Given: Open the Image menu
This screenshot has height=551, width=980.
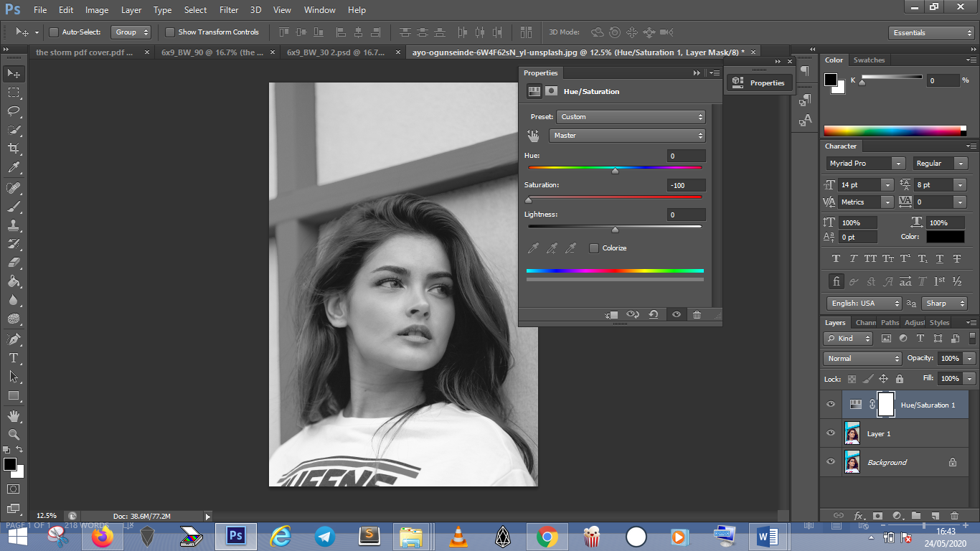Looking at the screenshot, I should [97, 10].
